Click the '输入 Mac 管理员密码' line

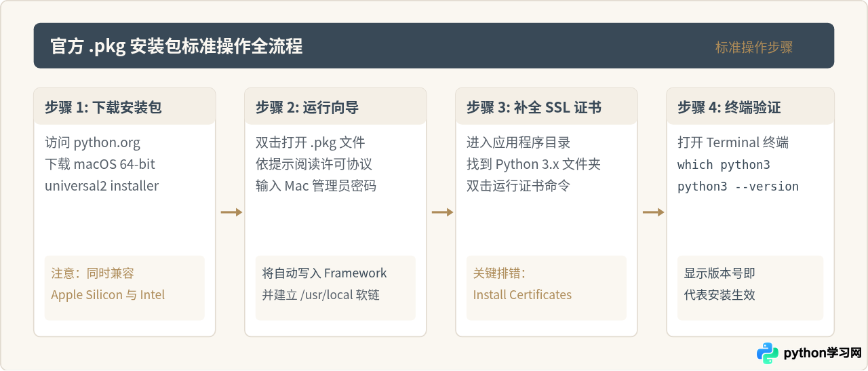pyautogui.click(x=316, y=186)
